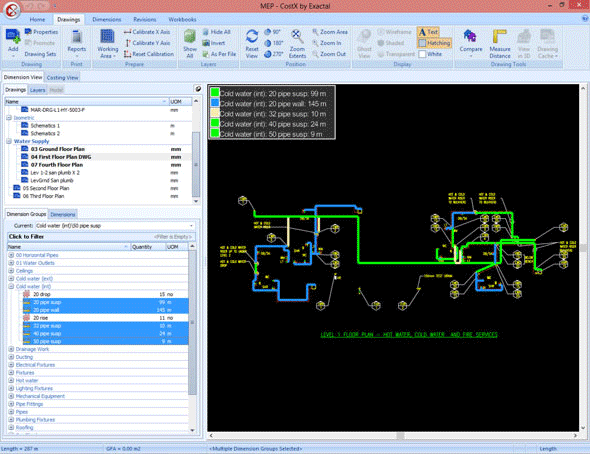The height and width of the screenshot is (454, 590).
Task: Expand the Ducting group
Action: (x=11, y=357)
